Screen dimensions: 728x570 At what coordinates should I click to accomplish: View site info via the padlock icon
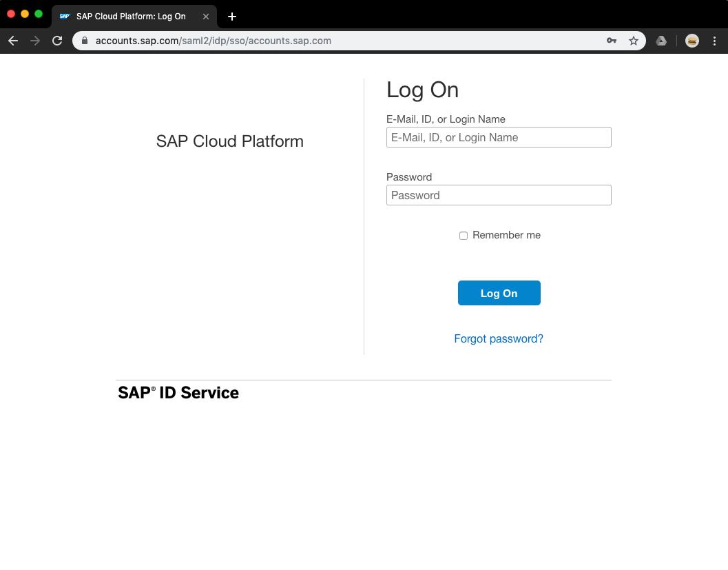pyautogui.click(x=85, y=41)
